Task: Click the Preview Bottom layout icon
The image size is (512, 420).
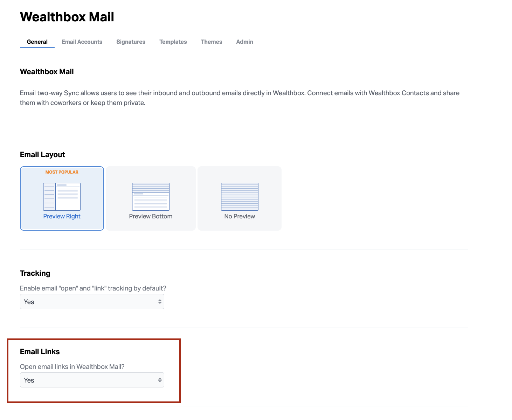Action: tap(151, 196)
